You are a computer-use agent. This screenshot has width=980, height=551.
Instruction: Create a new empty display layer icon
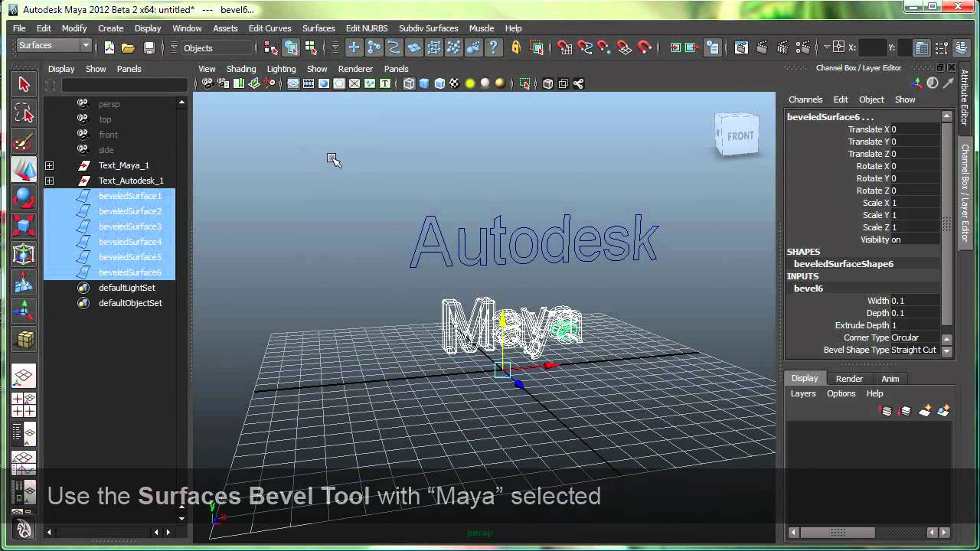(925, 411)
